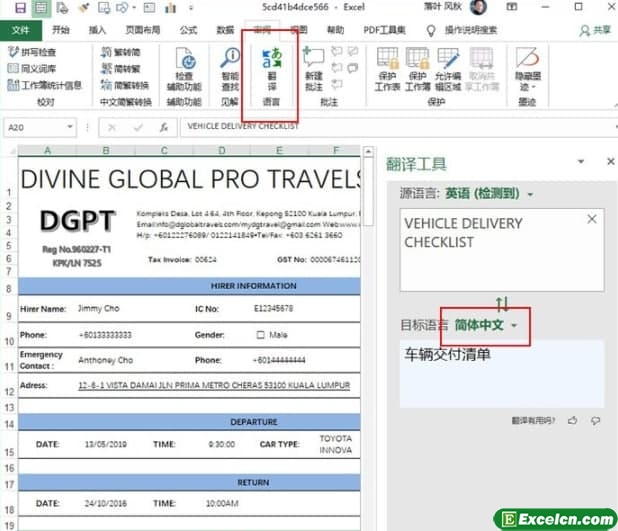Switch to the 页面布局 (Page Layout) tab
Image resolution: width=618 pixels, height=531 pixels.
[143, 30]
